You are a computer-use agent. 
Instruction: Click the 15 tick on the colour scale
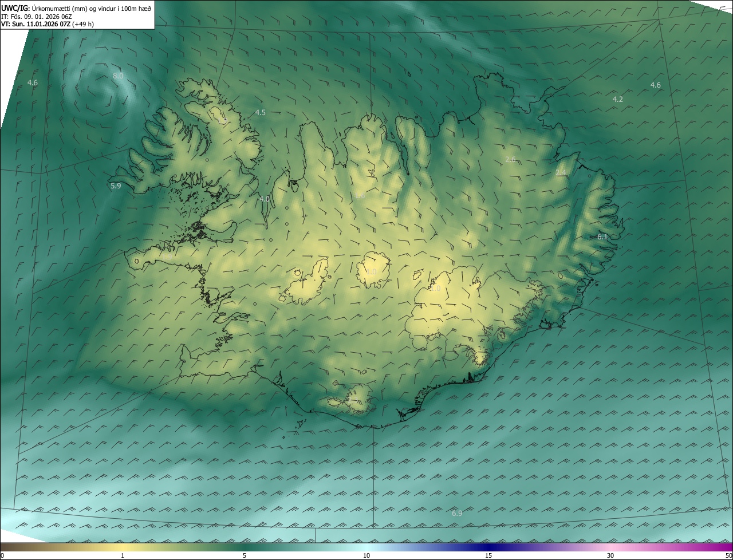coord(488,555)
